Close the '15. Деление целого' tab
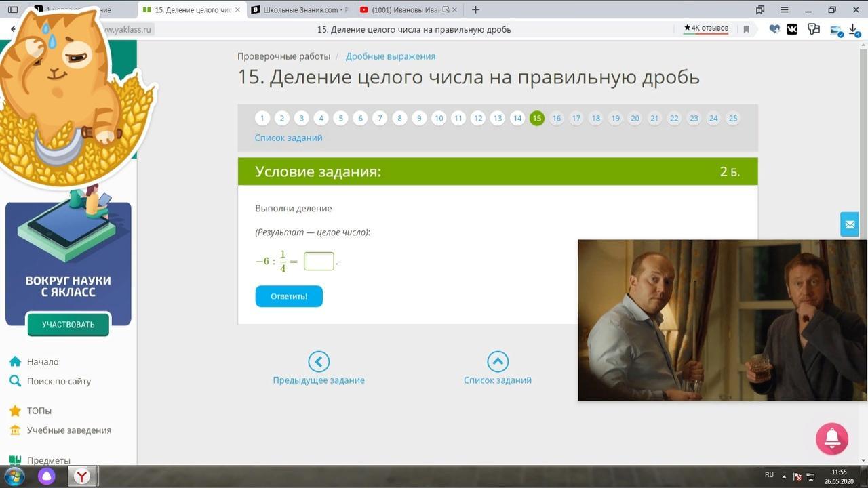Viewport: 868px width, 488px height. 237,10
